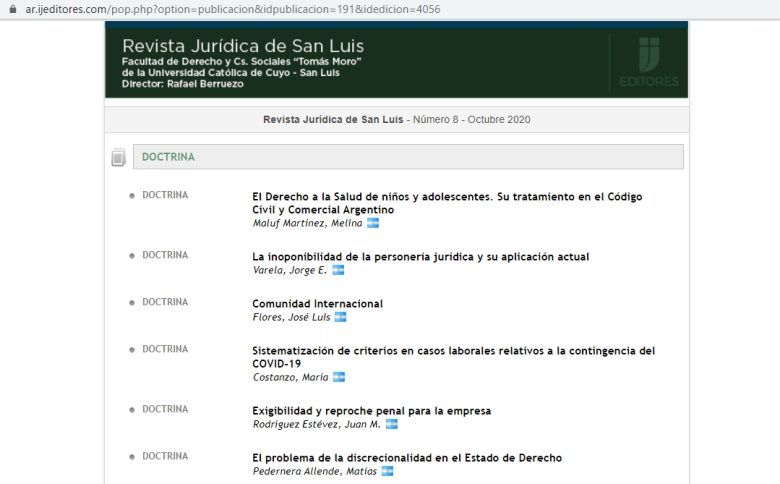Click DOCTRINA label beside La inoponibilidad article
The width and height of the screenshot is (780, 484).
tap(165, 255)
